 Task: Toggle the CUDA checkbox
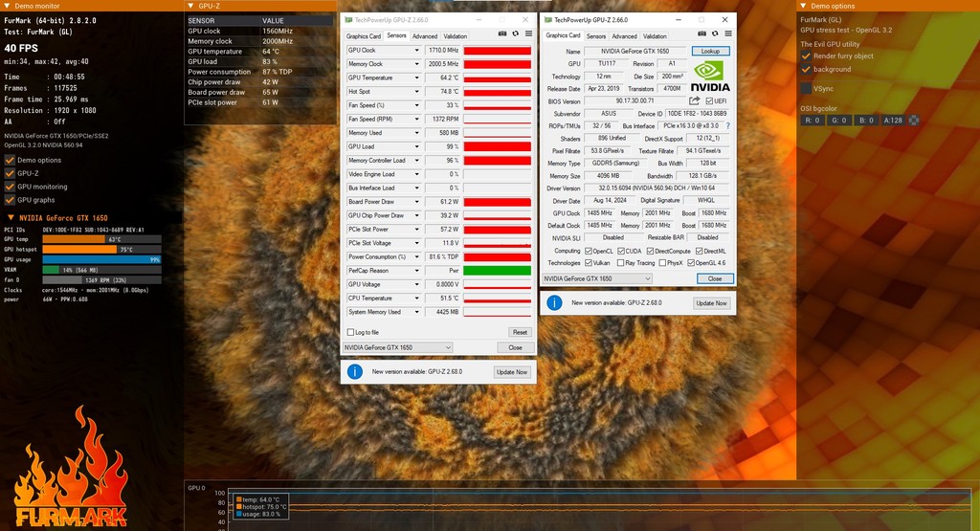tap(621, 251)
